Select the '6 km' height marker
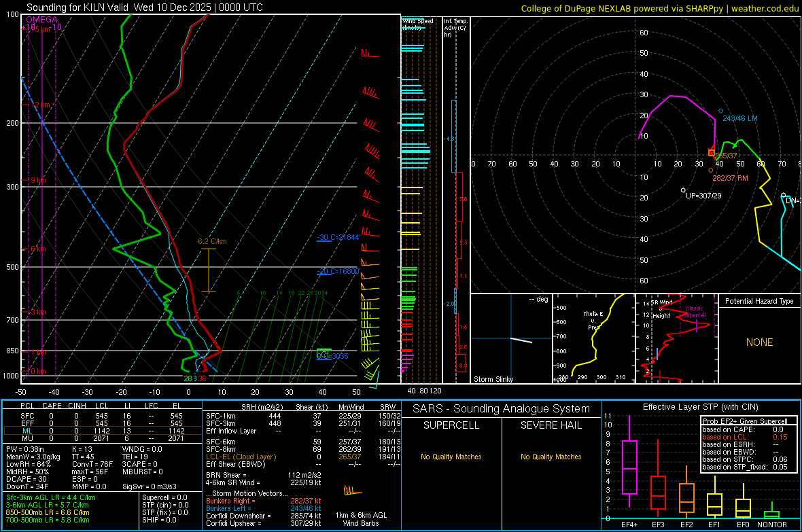The width and height of the screenshot is (802, 532). (x=38, y=249)
